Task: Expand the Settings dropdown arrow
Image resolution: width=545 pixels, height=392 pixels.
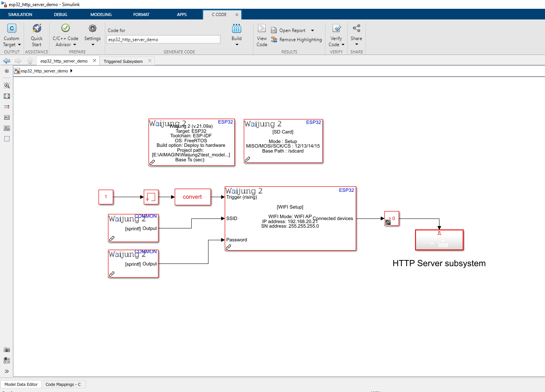Action: [93, 45]
